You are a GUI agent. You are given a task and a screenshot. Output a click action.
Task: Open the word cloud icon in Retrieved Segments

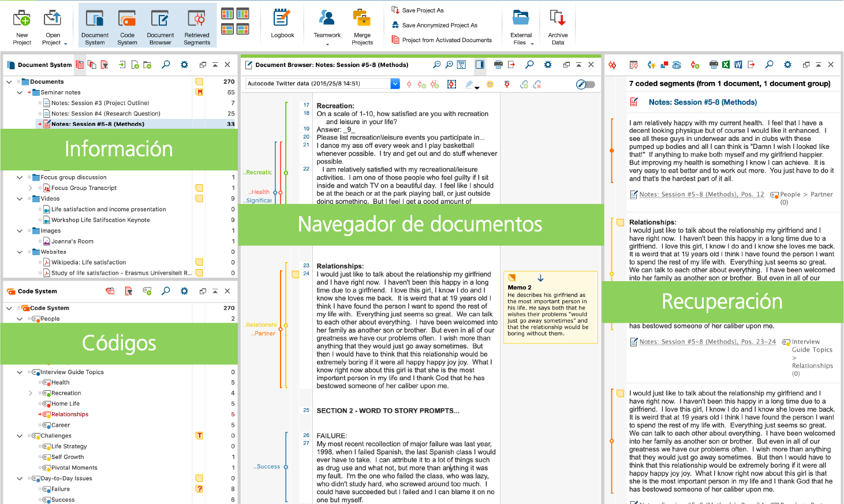[x=677, y=65]
